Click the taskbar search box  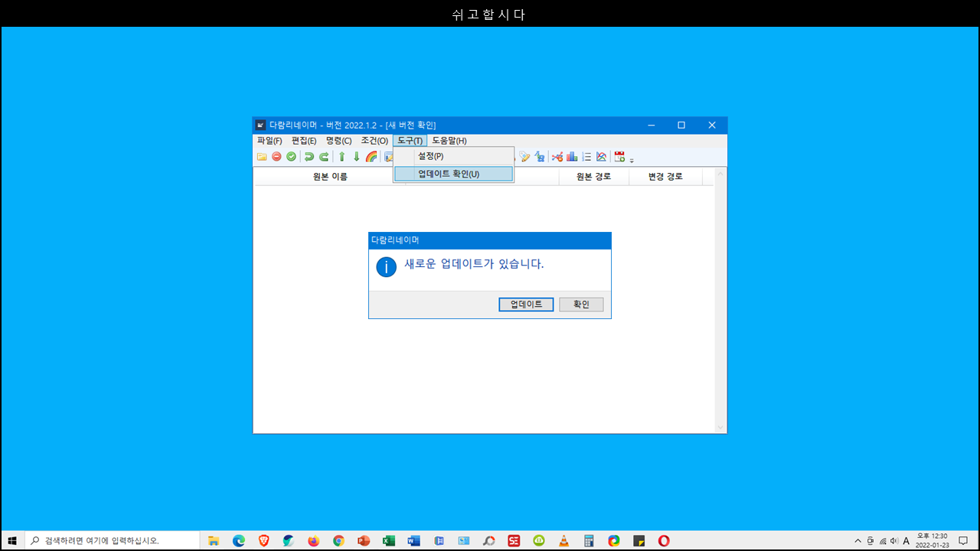coord(112,540)
